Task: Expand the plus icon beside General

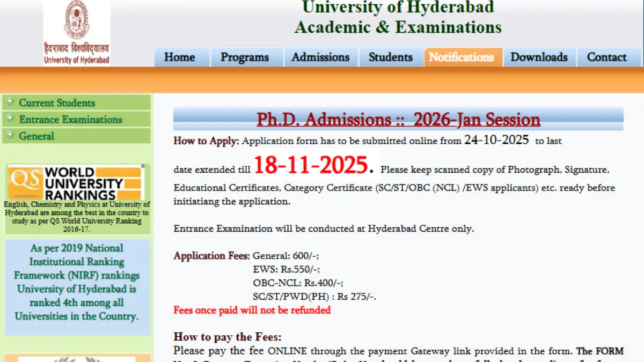Action: point(10,135)
